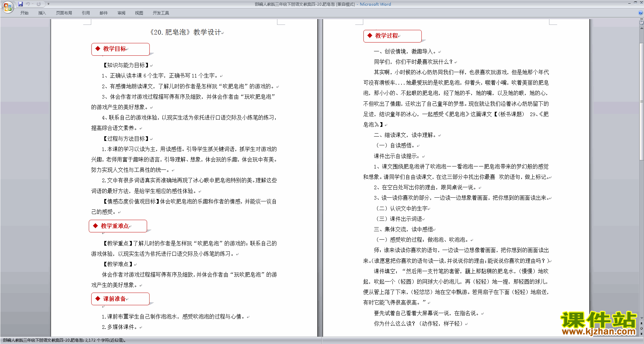
Task: Click the line （二）认识文中的生字
Action: pyautogui.click(x=402, y=208)
